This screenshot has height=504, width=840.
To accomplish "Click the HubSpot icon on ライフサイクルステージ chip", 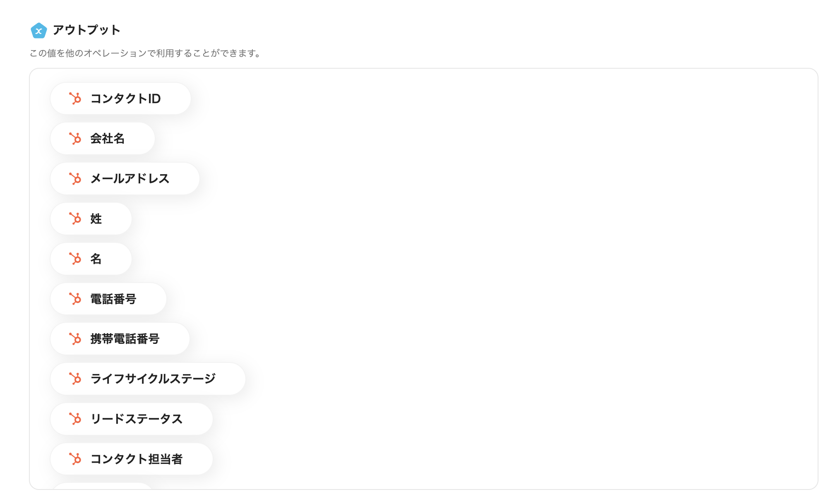I will click(x=76, y=379).
